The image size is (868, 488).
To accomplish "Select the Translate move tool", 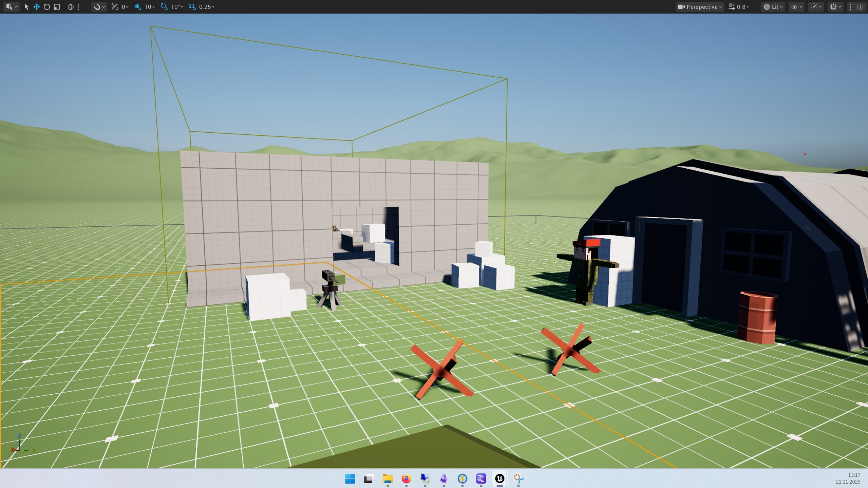I will click(37, 7).
